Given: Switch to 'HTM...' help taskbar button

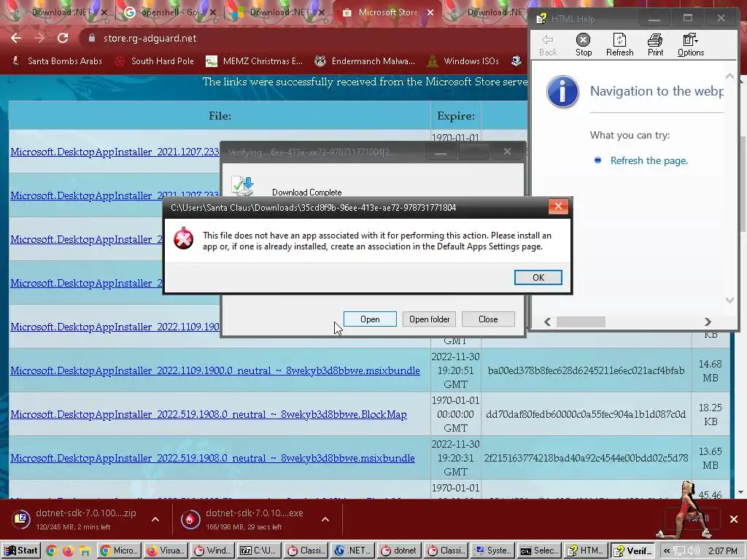Looking at the screenshot, I should 586,551.
